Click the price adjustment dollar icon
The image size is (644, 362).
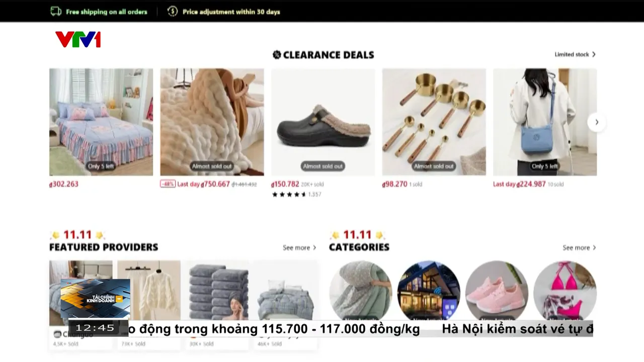[173, 11]
